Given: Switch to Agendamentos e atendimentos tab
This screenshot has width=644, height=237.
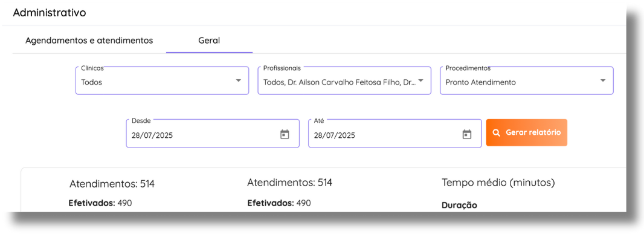Looking at the screenshot, I should pyautogui.click(x=89, y=41).
